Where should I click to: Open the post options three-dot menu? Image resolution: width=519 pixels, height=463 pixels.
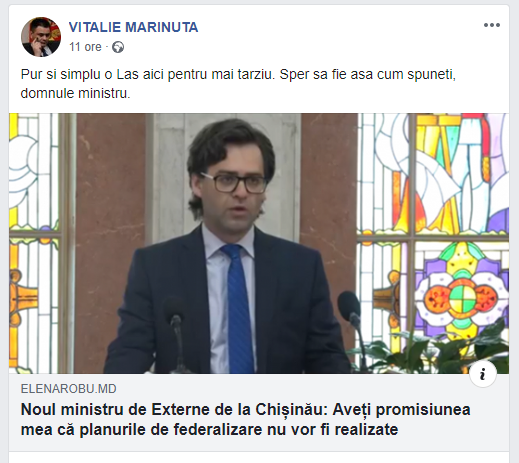coord(492,25)
